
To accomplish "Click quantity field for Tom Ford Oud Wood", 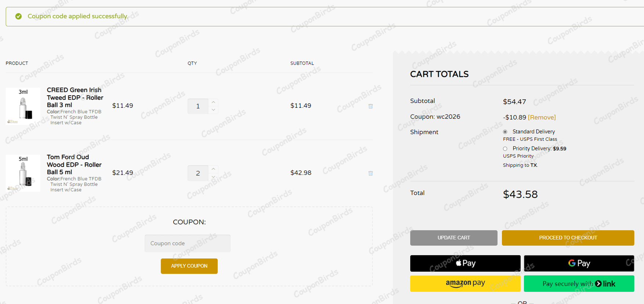I will point(198,173).
